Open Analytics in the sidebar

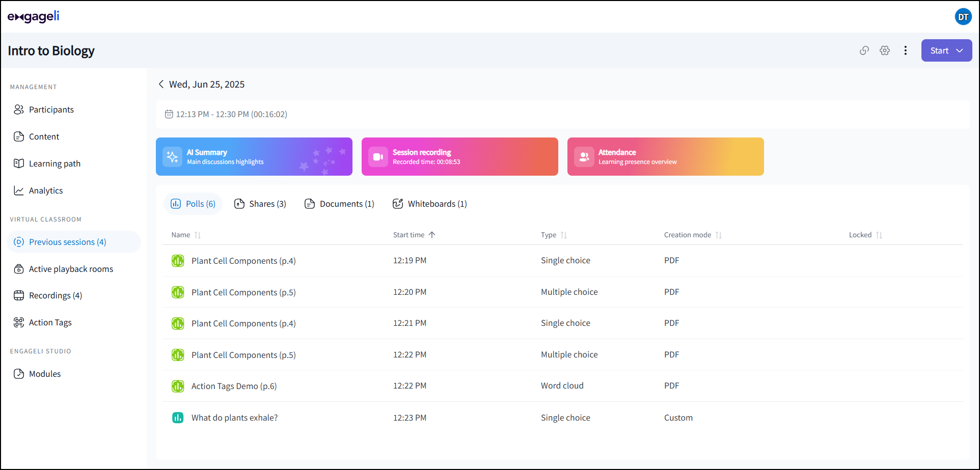pos(46,190)
